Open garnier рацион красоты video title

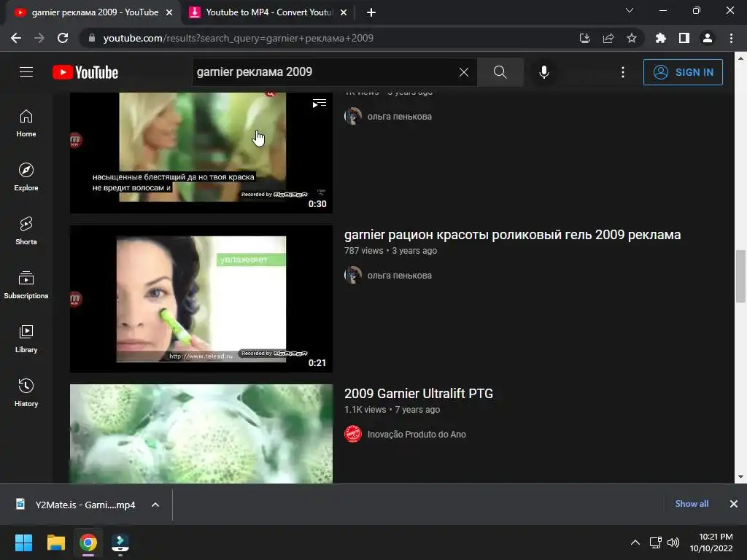click(512, 235)
